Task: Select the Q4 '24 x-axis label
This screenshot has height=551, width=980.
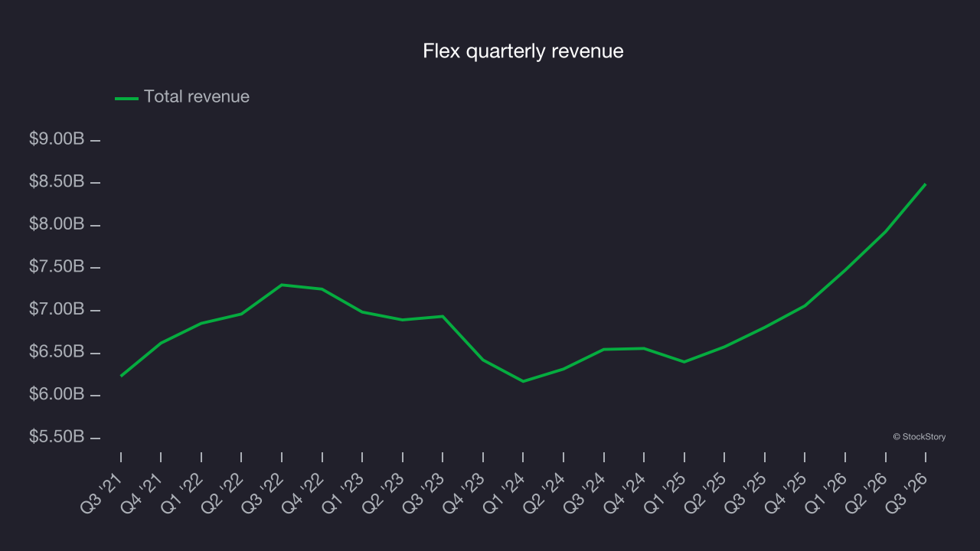Action: (626, 493)
